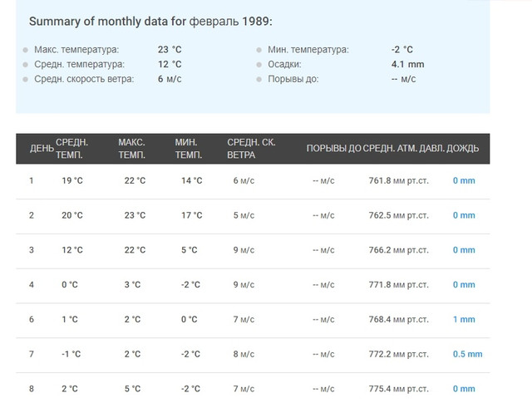The height and width of the screenshot is (403, 532).
Task: Select the 'ПОРЫВЫ ДО' column header
Action: (x=333, y=149)
